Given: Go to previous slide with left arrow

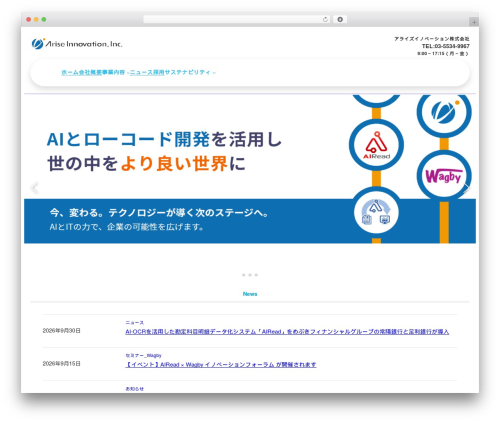Looking at the screenshot, I should point(34,188).
